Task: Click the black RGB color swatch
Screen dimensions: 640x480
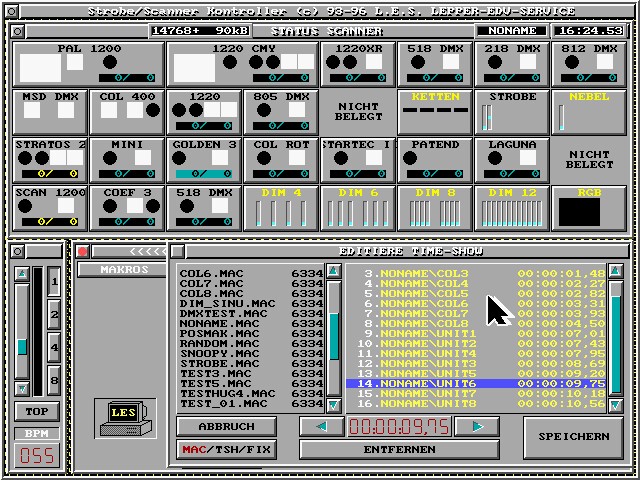Action: coord(579,212)
